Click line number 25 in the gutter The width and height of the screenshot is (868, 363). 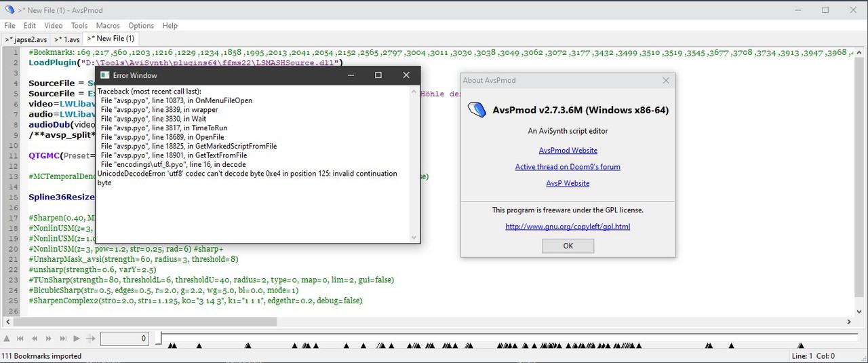tap(13, 301)
